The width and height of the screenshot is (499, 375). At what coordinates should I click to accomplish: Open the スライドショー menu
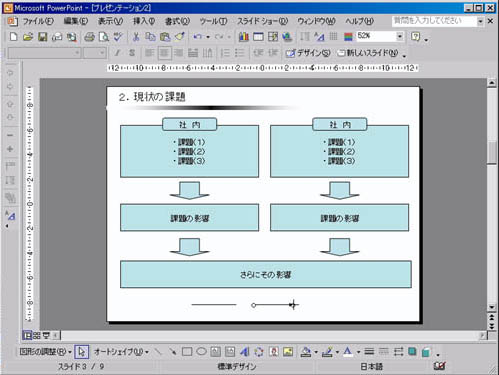point(262,21)
